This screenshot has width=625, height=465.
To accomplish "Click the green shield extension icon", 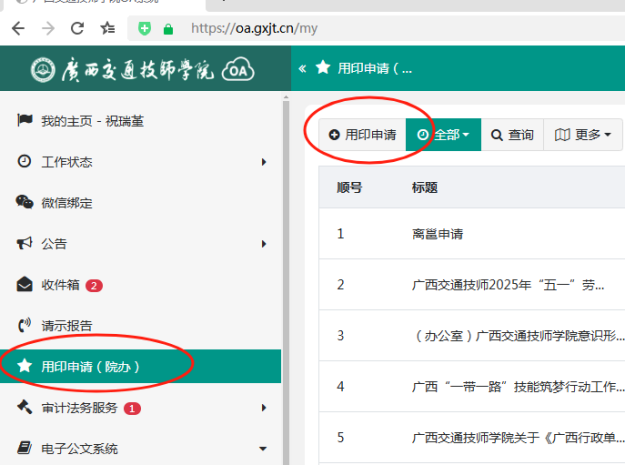I will 145,29.
